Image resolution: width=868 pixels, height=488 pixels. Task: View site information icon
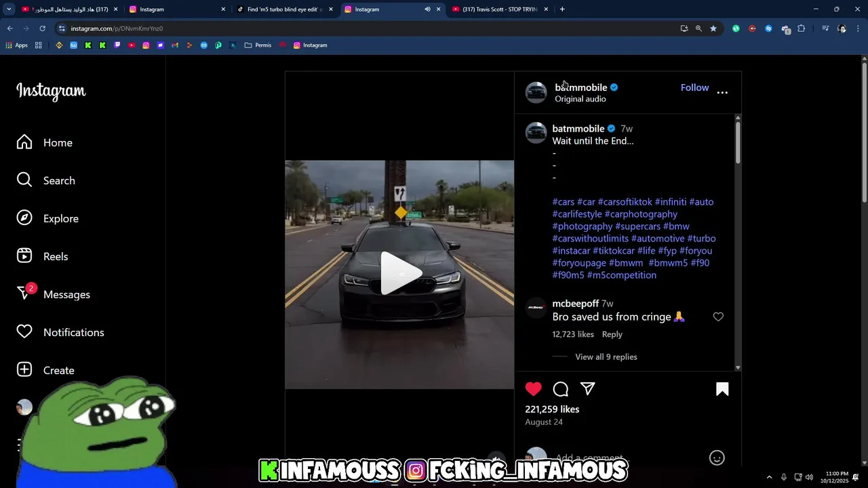coord(62,28)
